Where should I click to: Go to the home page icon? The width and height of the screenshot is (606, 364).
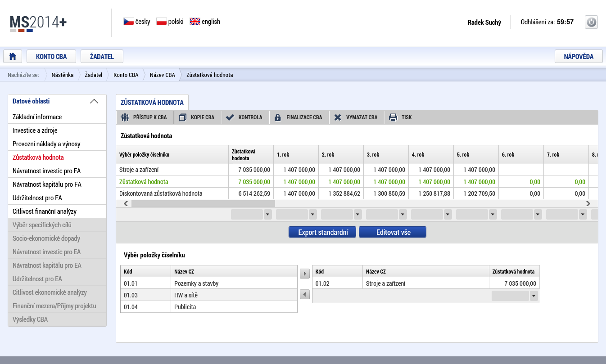pos(13,56)
